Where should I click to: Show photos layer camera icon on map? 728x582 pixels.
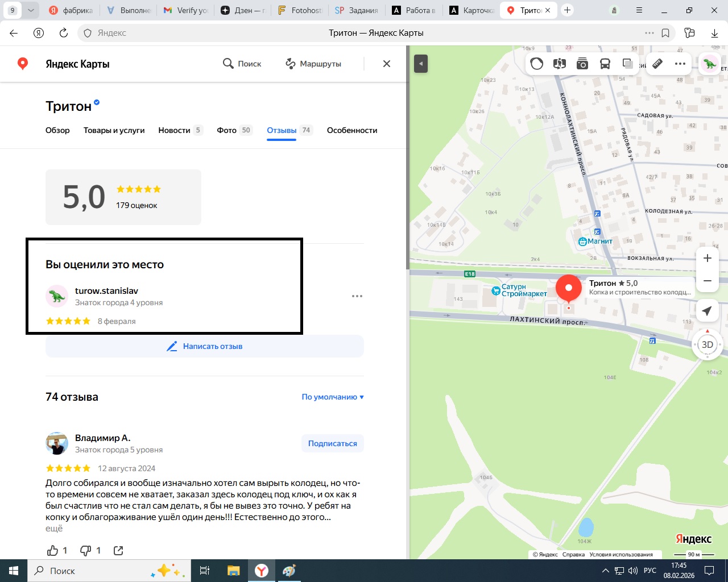click(x=582, y=64)
